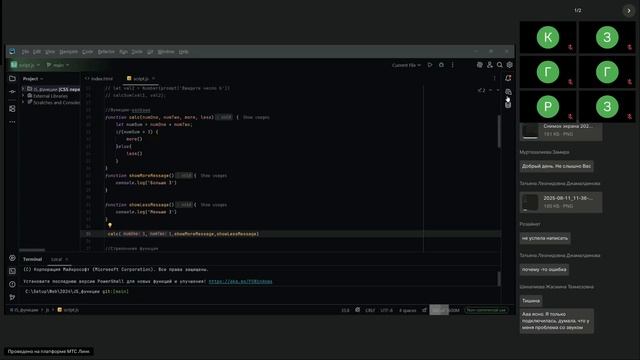Open Search Everywhere magnifier icon
The height and width of the screenshot is (360, 640).
pos(500,65)
